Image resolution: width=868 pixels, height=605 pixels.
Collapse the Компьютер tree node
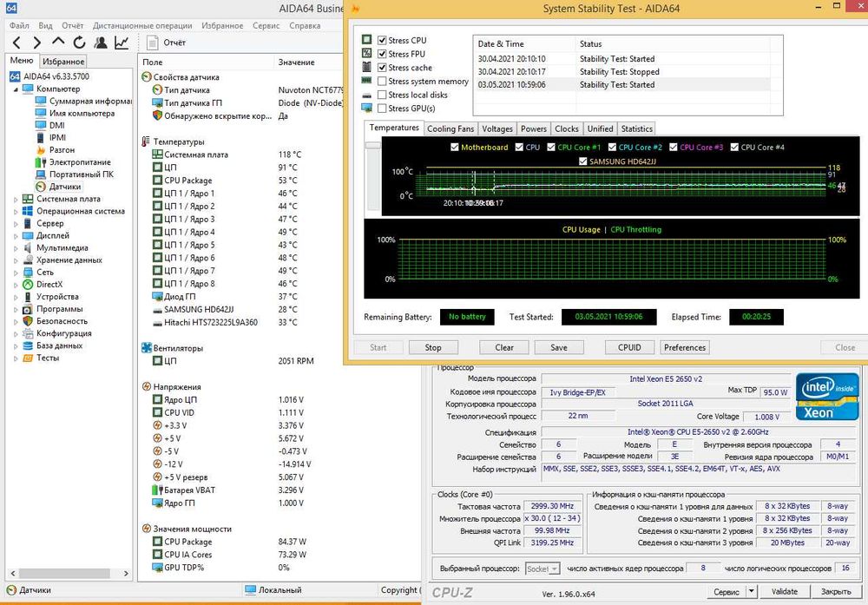pos(16,89)
